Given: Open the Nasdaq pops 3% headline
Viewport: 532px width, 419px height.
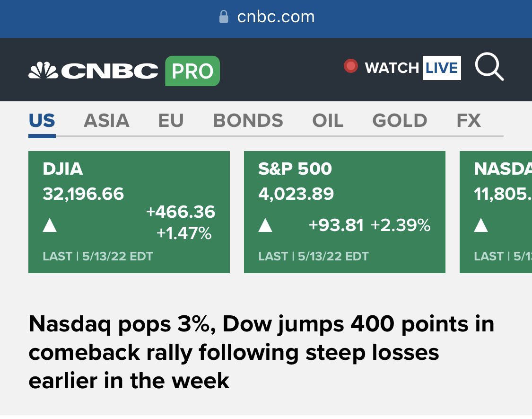Looking at the screenshot, I should pos(261,352).
